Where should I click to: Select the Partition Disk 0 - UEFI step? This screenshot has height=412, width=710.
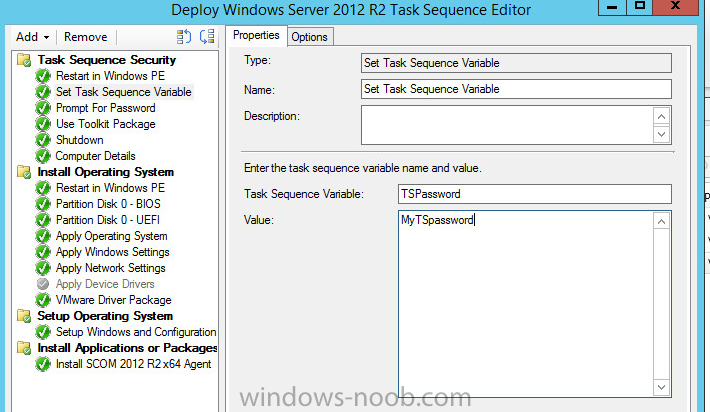108,220
